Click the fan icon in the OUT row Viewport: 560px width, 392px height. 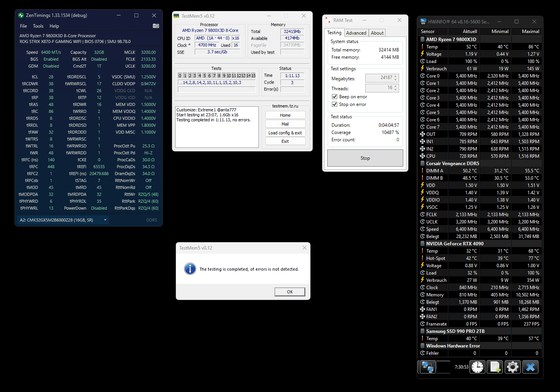coord(422,134)
